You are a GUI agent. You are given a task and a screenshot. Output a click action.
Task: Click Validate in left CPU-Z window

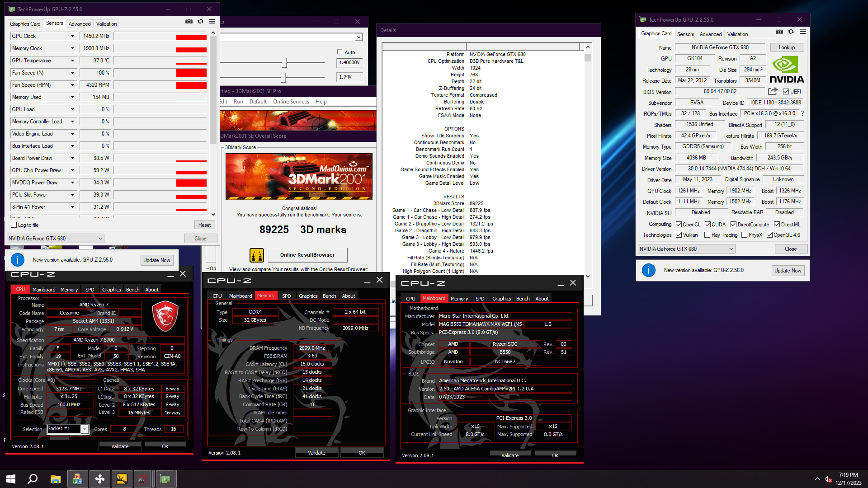point(120,446)
